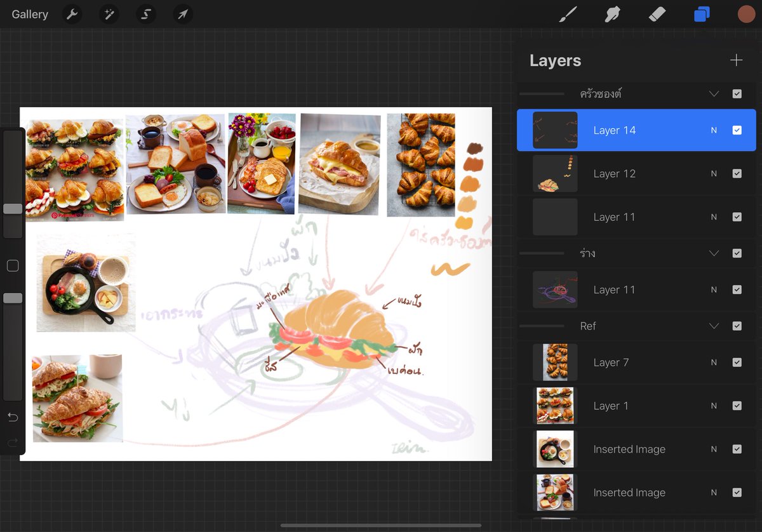762x532 pixels.
Task: Select the Layer 14 thumbnail
Action: coord(555,130)
